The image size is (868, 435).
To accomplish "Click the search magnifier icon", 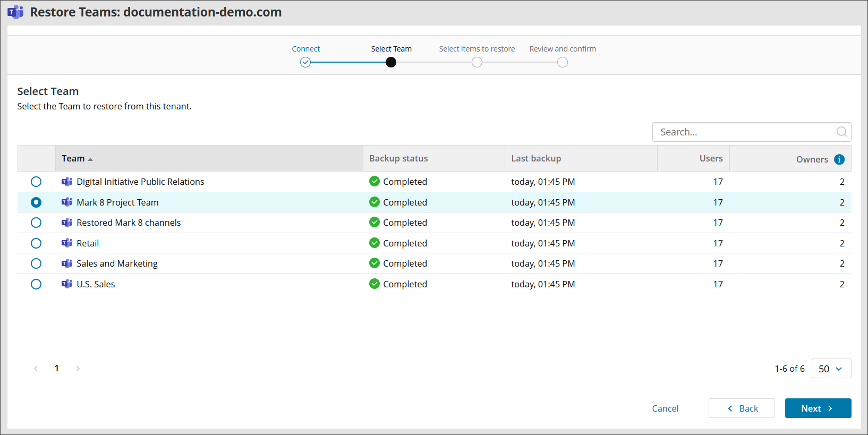I will click(841, 132).
